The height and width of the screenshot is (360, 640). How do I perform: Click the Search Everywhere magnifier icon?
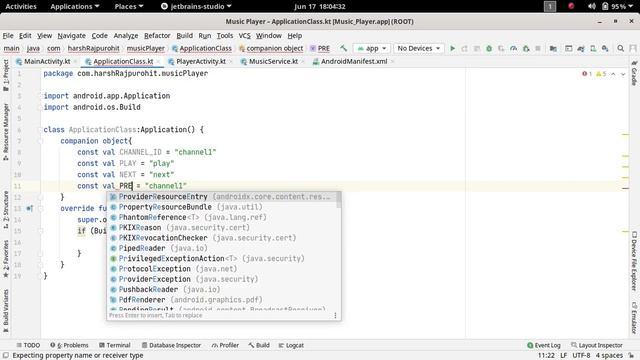pos(620,48)
